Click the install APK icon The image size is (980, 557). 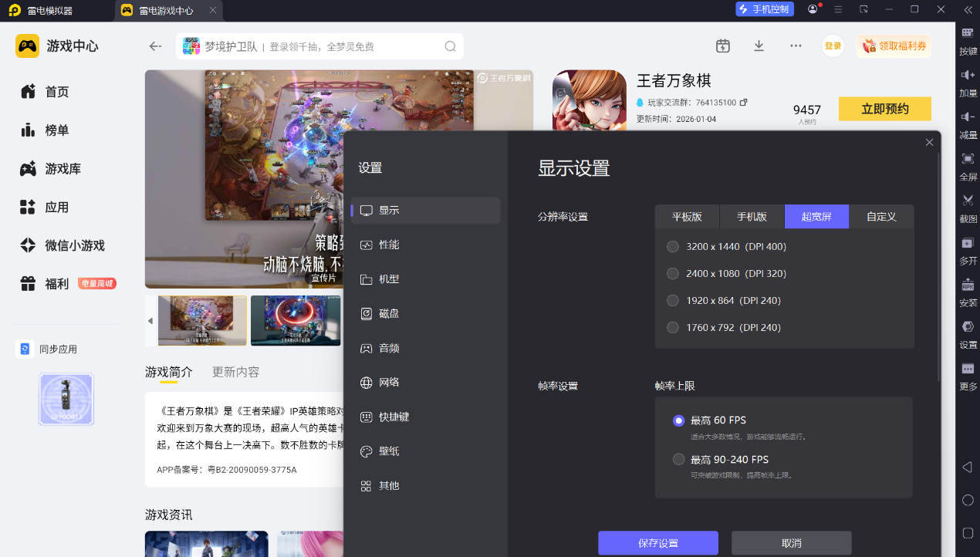tap(968, 285)
